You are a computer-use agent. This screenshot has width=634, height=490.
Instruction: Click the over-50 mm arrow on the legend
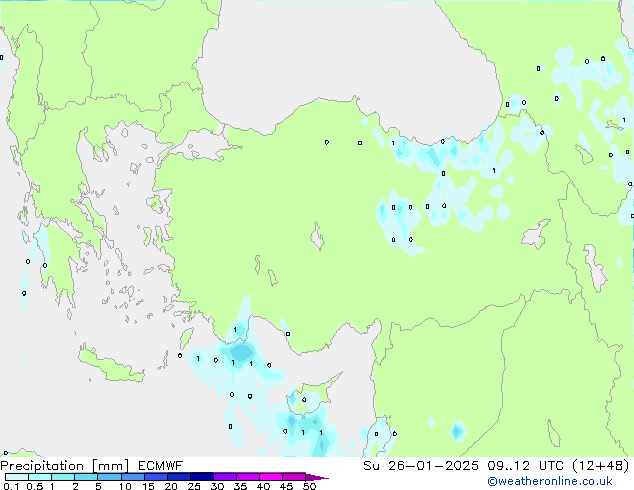click(317, 477)
